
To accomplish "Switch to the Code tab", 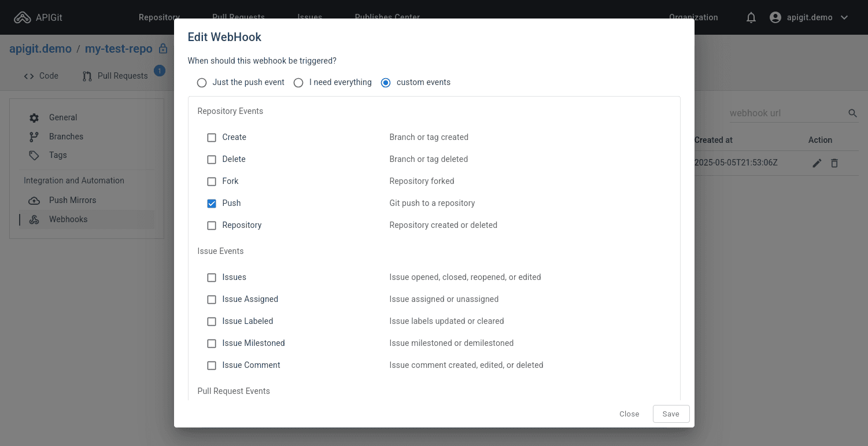I will [x=41, y=76].
